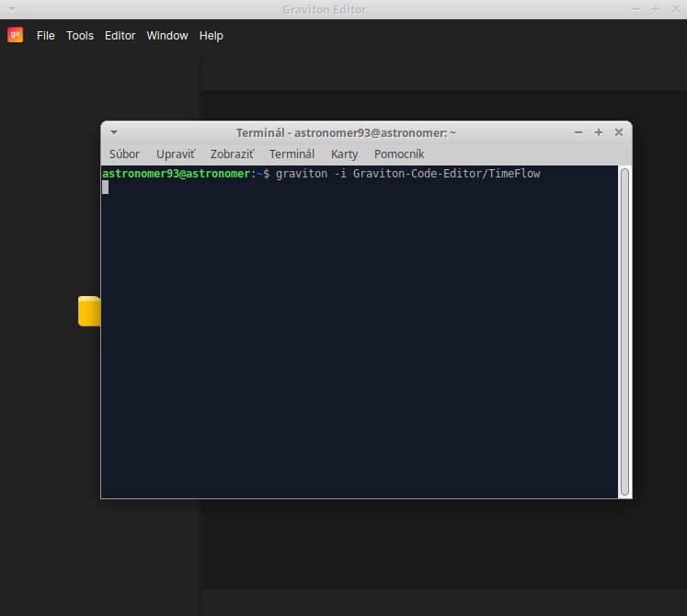Screen dimensions: 687x616
Task: Close the Terminal window
Action: point(619,132)
